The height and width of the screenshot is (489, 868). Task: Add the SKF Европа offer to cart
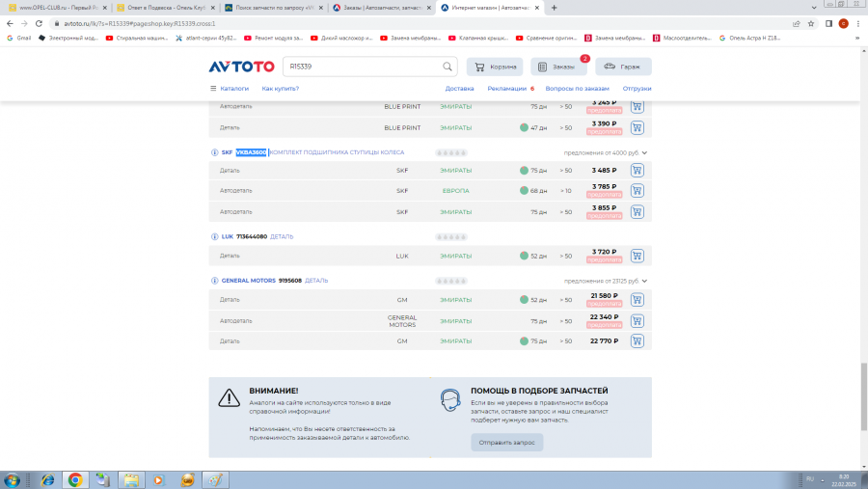(637, 191)
